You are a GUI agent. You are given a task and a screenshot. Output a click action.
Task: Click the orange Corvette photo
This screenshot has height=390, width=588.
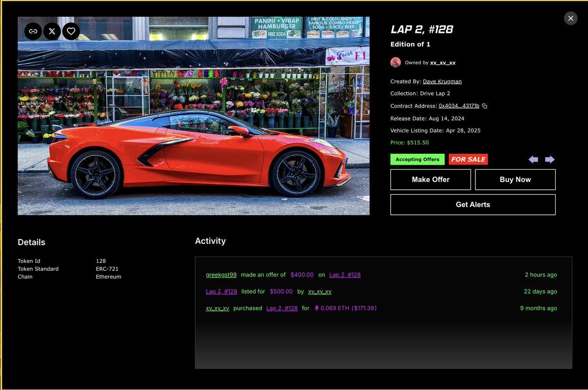pos(194,147)
